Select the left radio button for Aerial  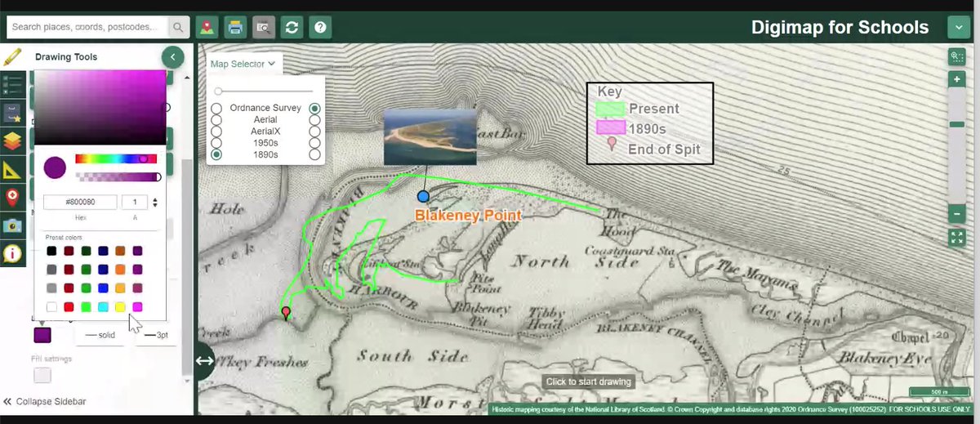point(216,120)
